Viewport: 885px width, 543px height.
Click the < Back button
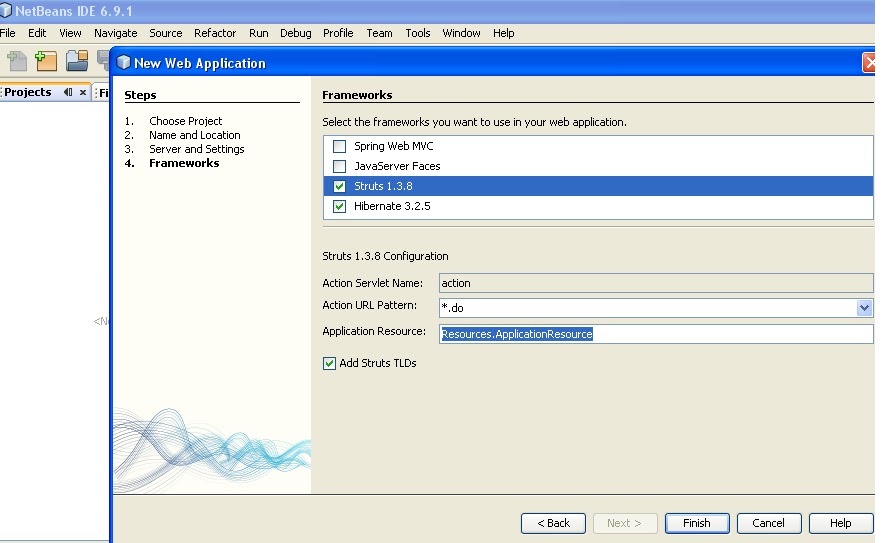(553, 523)
